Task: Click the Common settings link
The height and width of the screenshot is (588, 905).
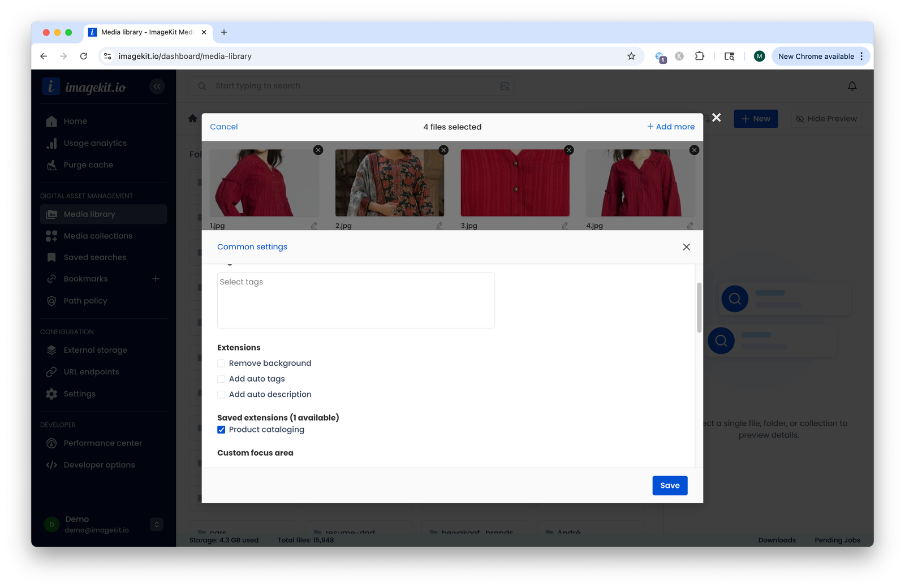Action: click(252, 247)
